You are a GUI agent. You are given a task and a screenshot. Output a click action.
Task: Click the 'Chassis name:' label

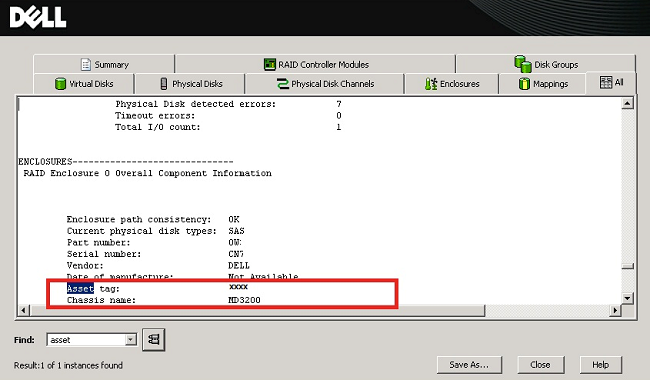click(102, 300)
